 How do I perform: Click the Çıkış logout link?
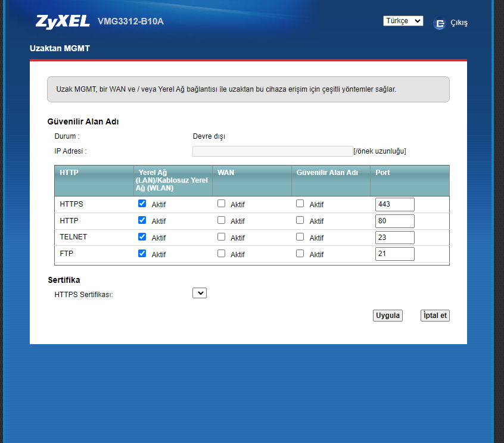point(459,23)
